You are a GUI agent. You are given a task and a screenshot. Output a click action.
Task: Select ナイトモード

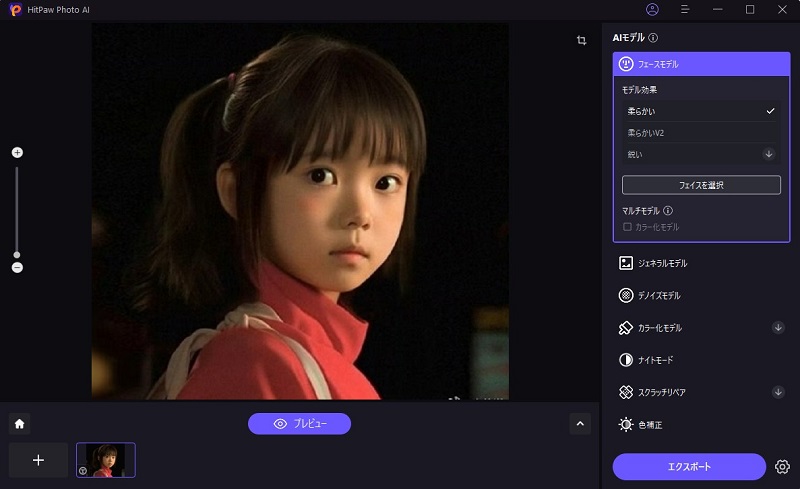(702, 360)
